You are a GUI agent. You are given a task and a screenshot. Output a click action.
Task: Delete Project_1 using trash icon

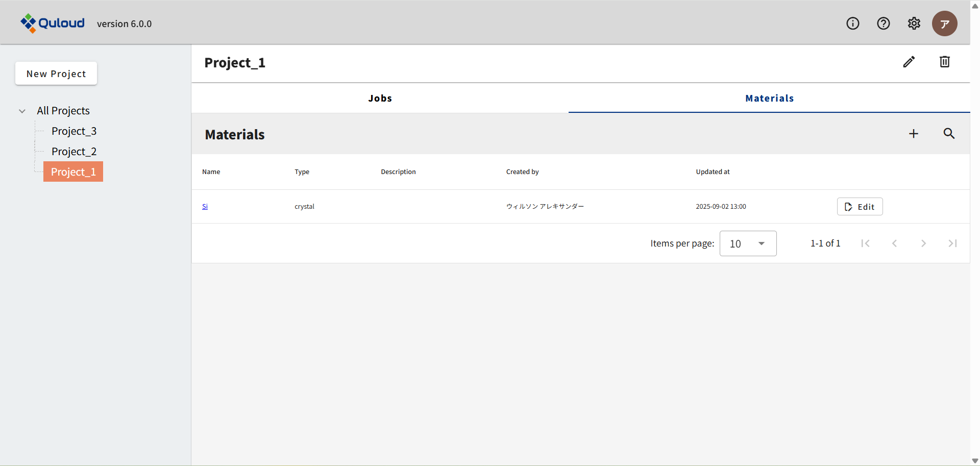(944, 62)
